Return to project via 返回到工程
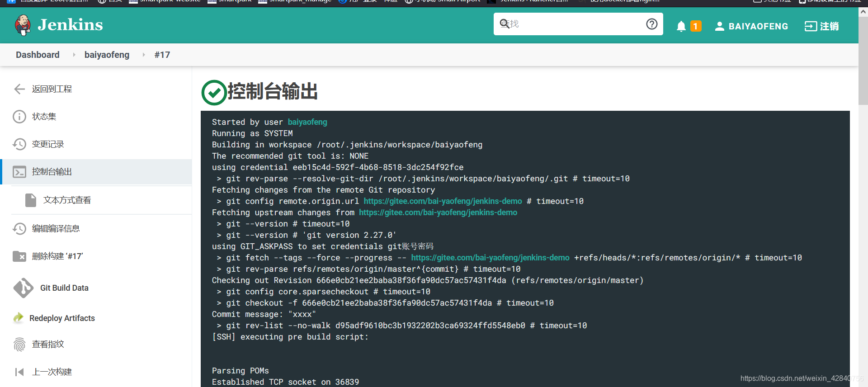 pos(52,89)
